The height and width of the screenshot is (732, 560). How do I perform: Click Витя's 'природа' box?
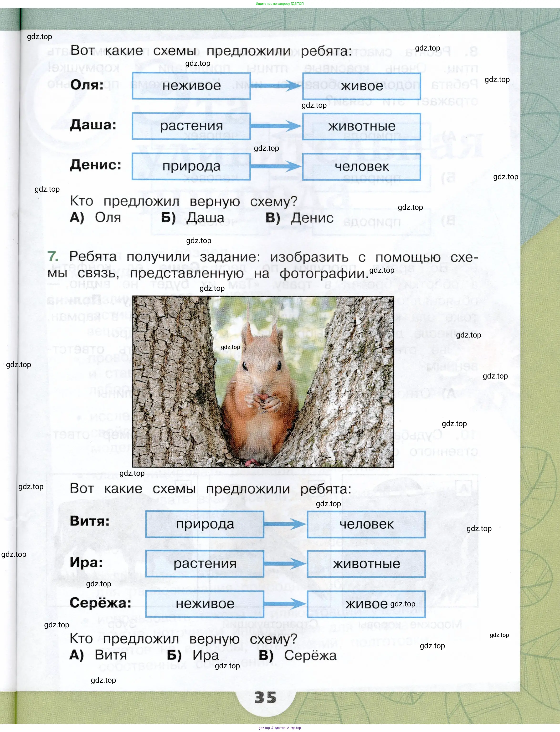205,524
